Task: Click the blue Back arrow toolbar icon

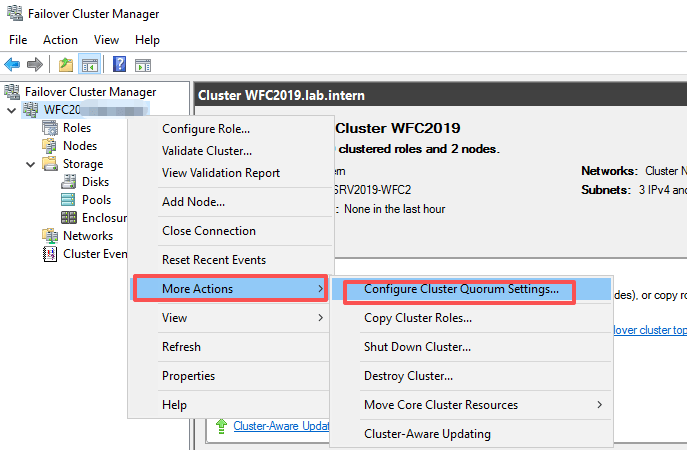Action: pos(12,65)
